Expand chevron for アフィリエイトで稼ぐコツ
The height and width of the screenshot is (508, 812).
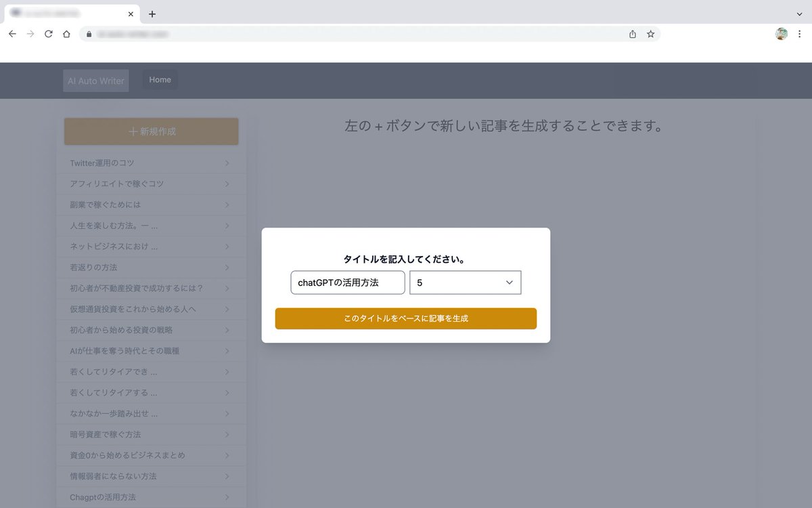227,184
